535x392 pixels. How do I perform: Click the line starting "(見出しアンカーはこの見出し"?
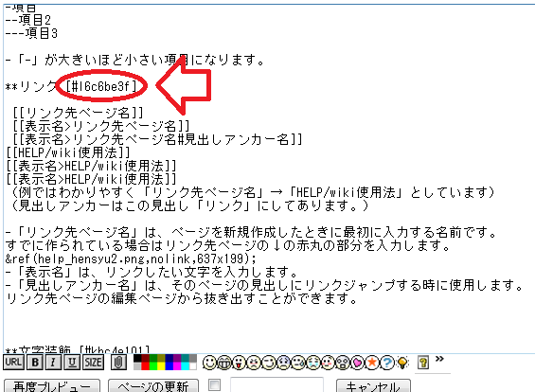click(189, 206)
